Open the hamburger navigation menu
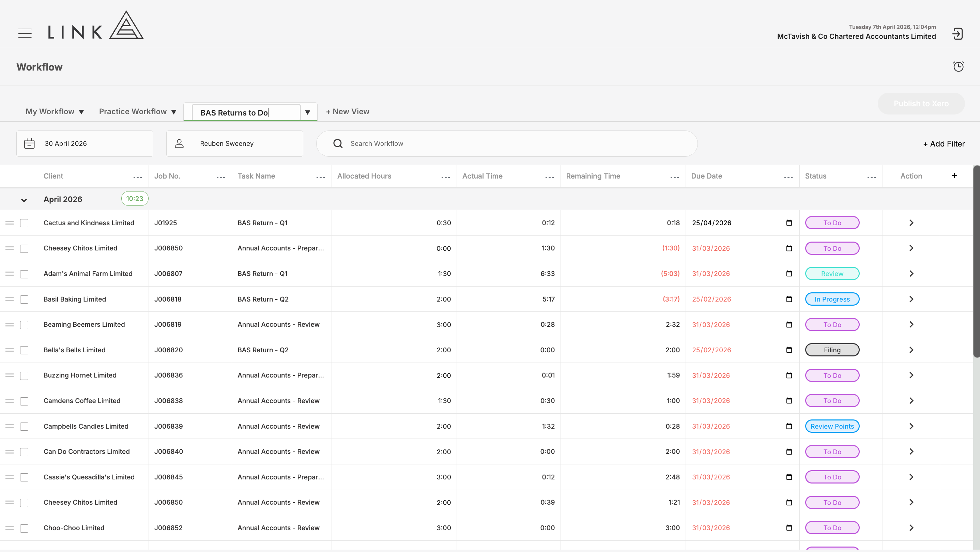This screenshot has width=980, height=552. click(x=25, y=33)
